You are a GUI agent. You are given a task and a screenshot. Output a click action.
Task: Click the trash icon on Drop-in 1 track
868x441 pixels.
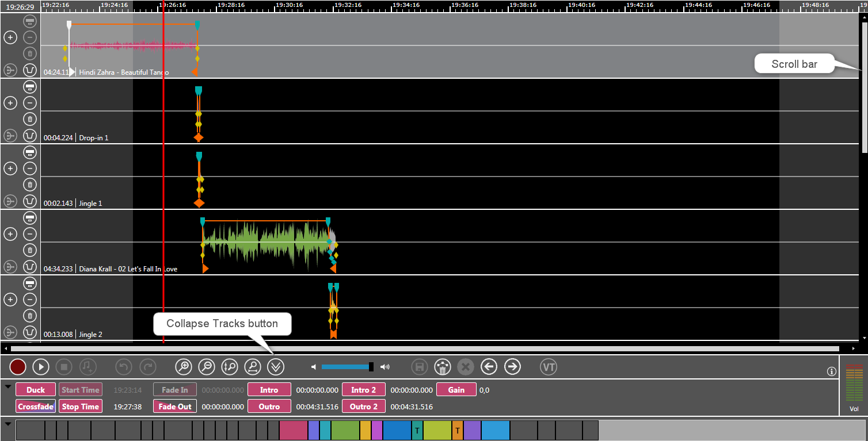click(x=30, y=119)
